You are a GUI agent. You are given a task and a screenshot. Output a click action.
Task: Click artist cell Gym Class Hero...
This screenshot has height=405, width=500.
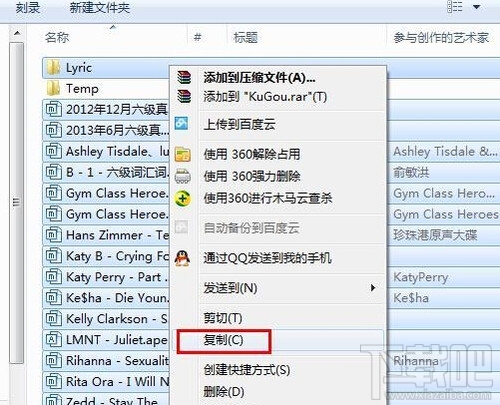coord(444,193)
